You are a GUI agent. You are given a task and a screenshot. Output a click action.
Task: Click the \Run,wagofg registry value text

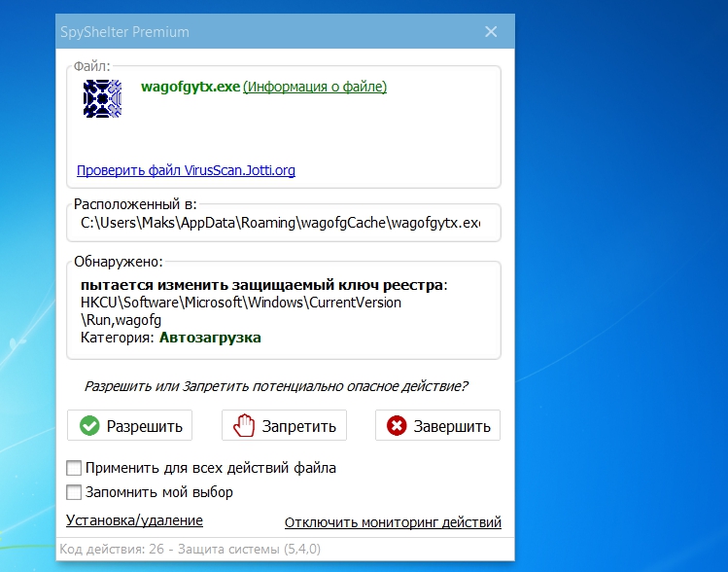click(121, 320)
